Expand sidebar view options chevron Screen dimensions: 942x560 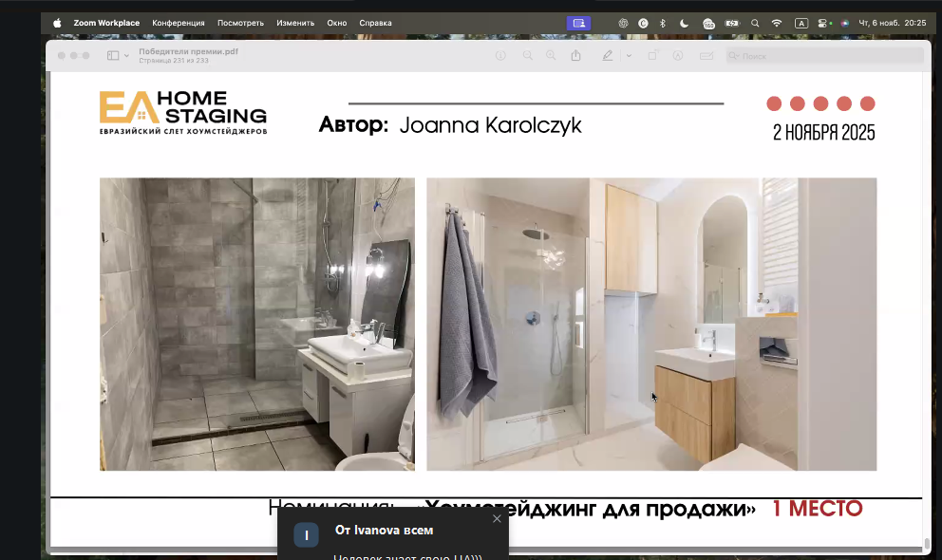[126, 55]
